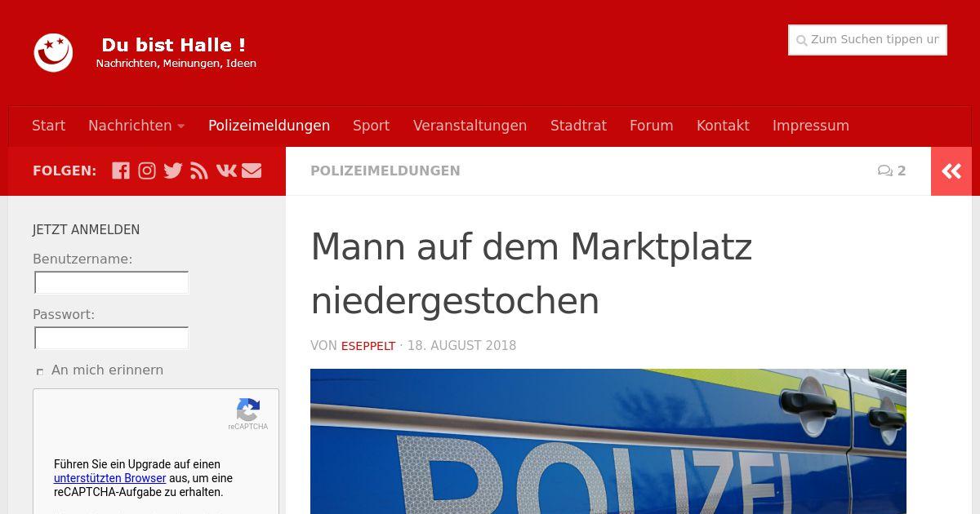
Task: Go to Polizeimeldungen menu item
Action: pyautogui.click(x=269, y=126)
